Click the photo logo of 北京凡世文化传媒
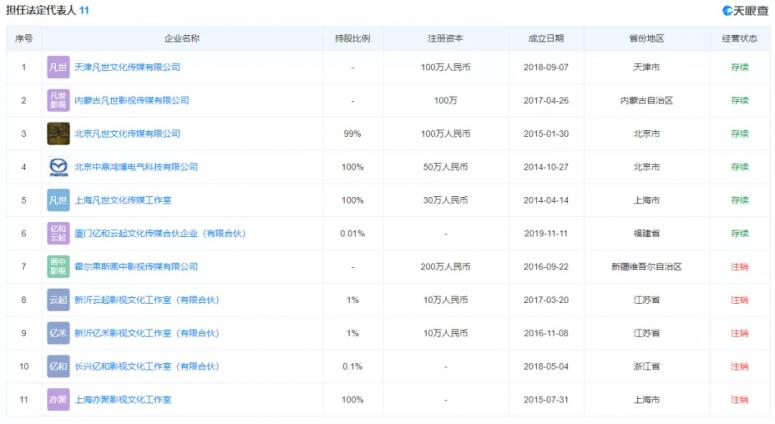775x424 pixels. point(58,134)
